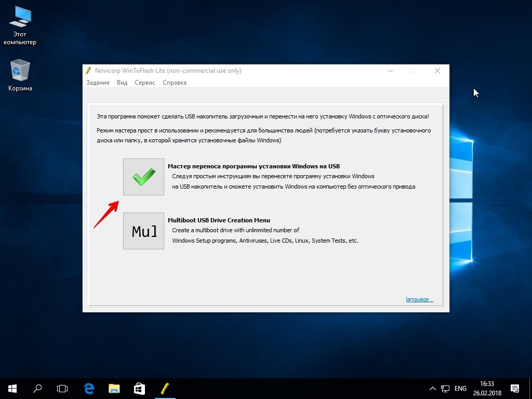
Task: Open the Сервис menu
Action: 145,83
